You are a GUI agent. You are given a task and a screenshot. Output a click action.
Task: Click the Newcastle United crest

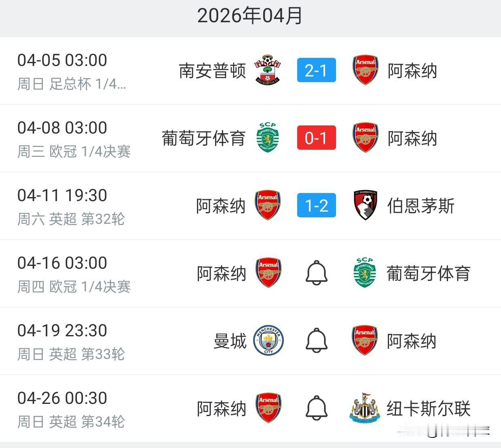click(x=364, y=408)
